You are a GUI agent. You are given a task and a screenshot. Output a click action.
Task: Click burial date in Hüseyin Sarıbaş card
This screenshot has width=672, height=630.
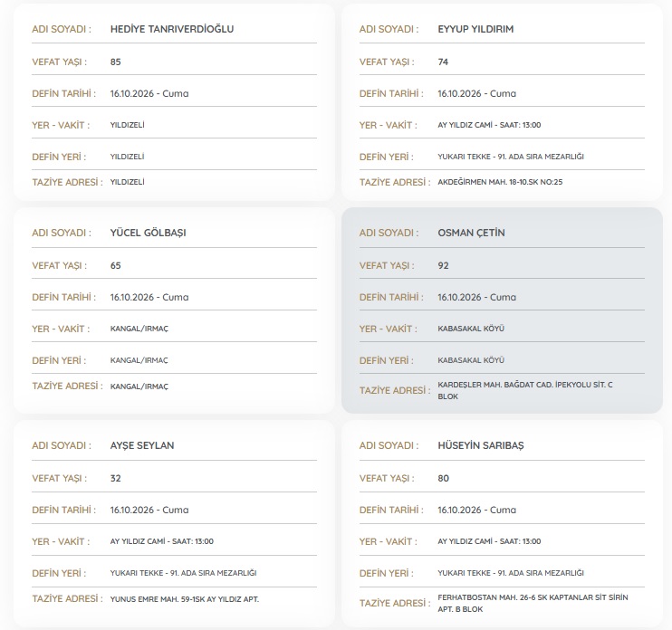(x=476, y=511)
